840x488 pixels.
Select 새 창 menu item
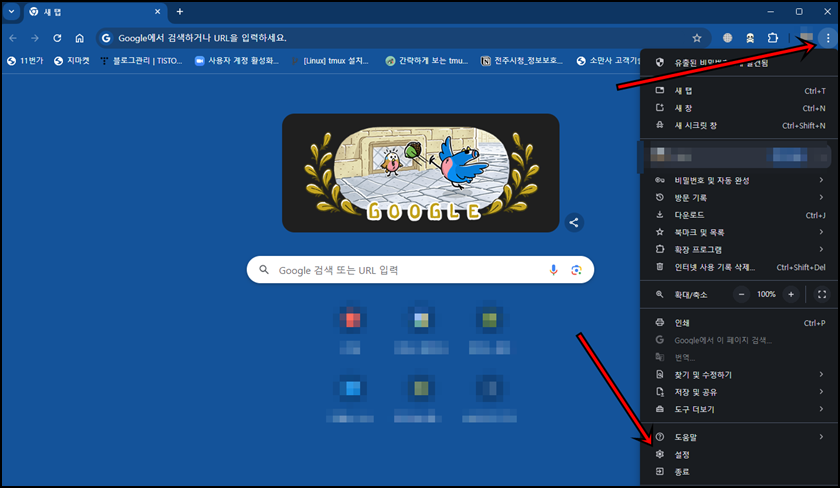740,108
